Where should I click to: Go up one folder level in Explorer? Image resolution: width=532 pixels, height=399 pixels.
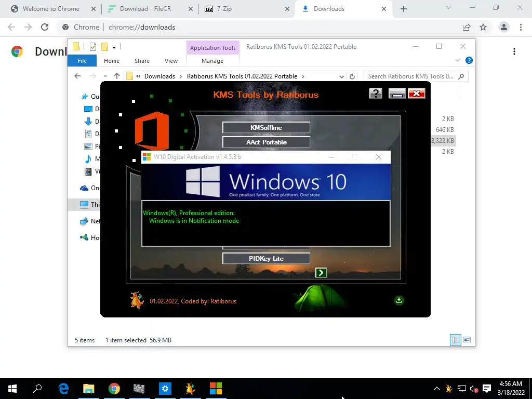(117, 76)
